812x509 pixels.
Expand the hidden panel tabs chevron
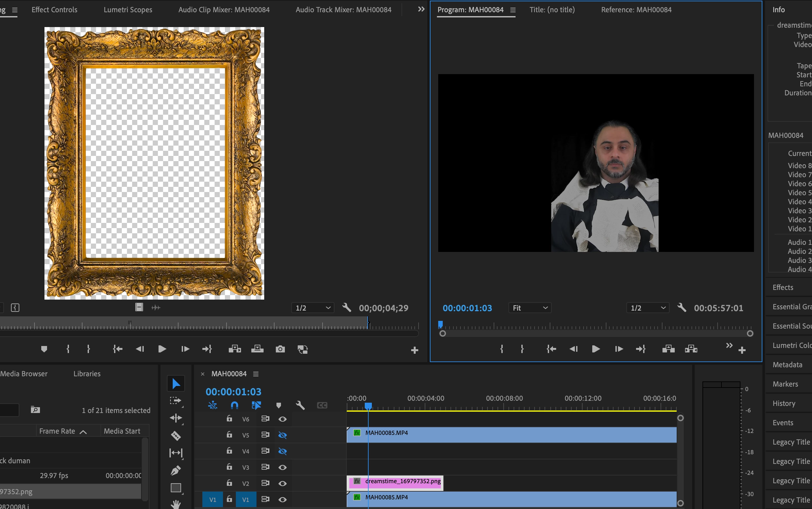pyautogui.click(x=421, y=9)
